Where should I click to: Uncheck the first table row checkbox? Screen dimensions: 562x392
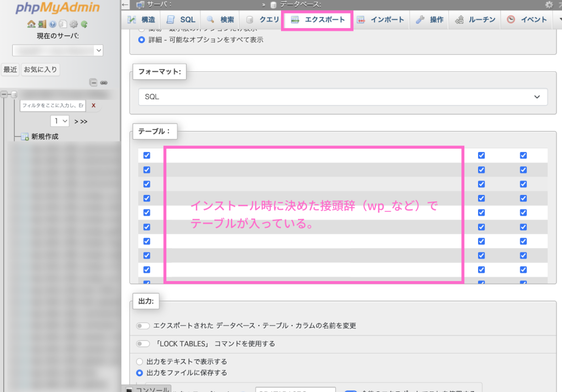(147, 155)
